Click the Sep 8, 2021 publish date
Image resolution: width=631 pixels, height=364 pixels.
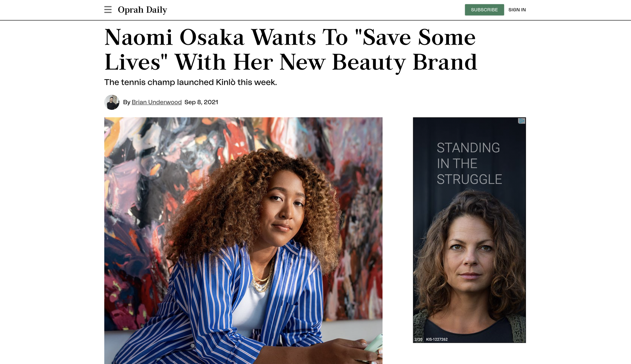coord(201,102)
